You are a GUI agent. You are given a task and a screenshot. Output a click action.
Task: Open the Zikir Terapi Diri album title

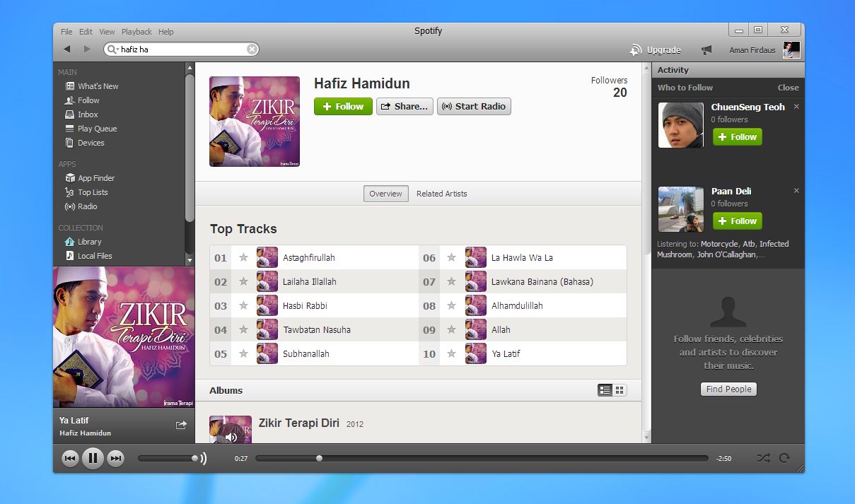pos(299,423)
